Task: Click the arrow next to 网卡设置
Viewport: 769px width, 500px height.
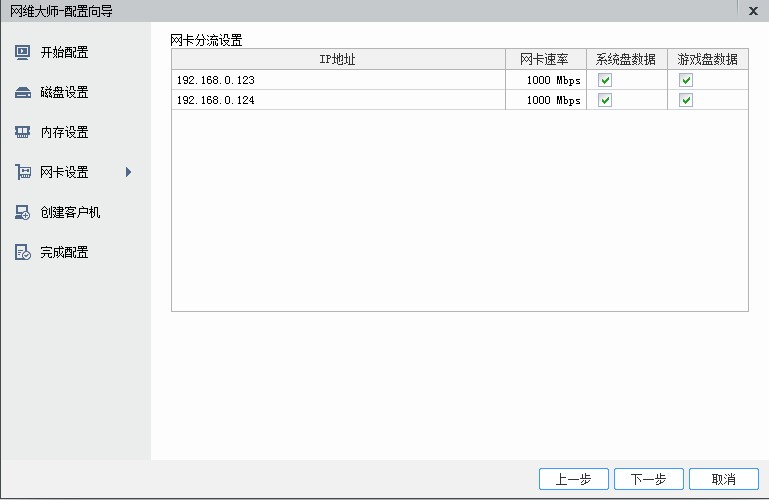Action: pyautogui.click(x=128, y=172)
